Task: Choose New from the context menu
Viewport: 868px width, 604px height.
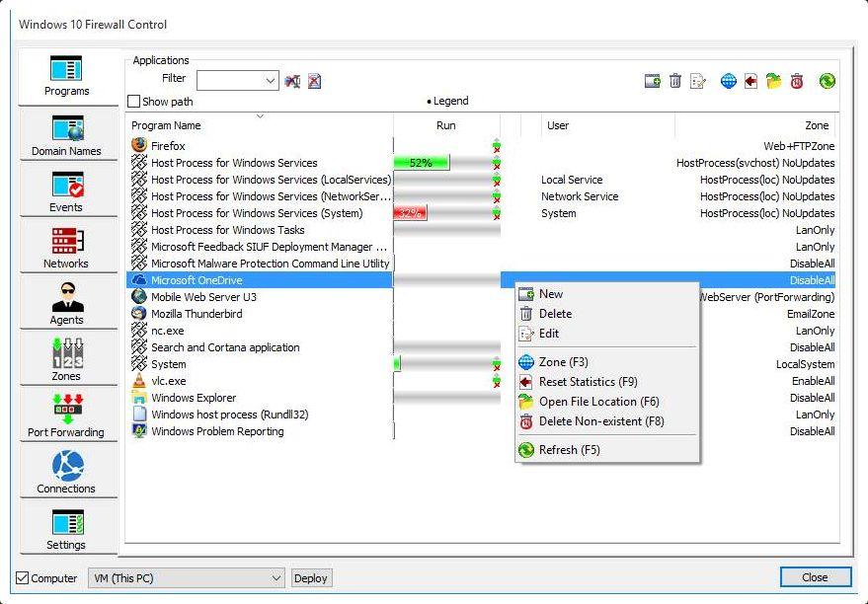Action: tap(607, 294)
